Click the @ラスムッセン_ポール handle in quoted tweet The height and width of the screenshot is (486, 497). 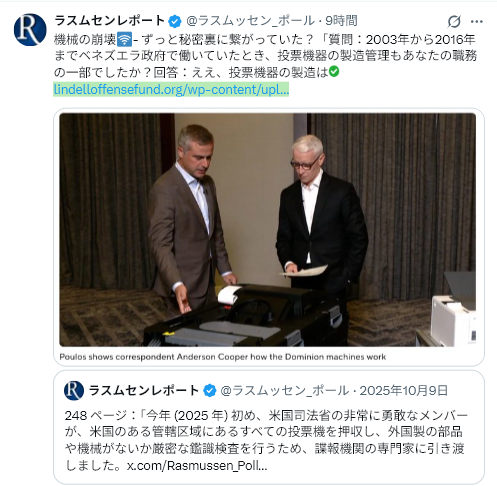point(285,390)
